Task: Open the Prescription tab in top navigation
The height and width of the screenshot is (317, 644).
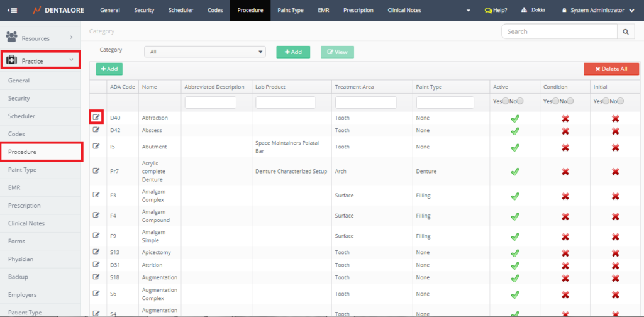Action: 358,10
